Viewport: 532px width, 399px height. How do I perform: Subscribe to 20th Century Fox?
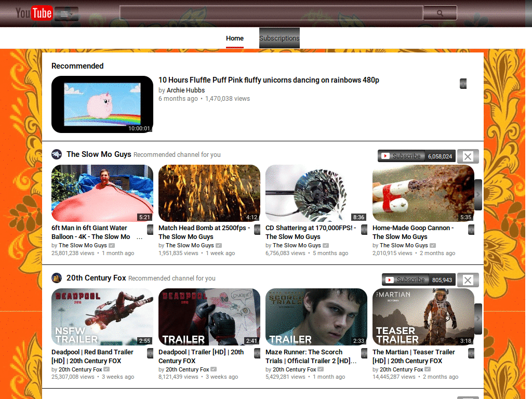405,280
